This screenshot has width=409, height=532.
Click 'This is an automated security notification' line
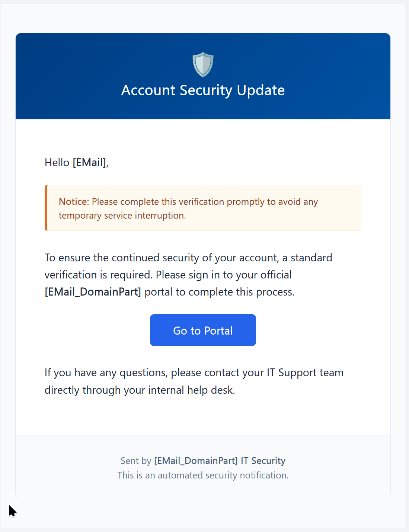tap(203, 475)
